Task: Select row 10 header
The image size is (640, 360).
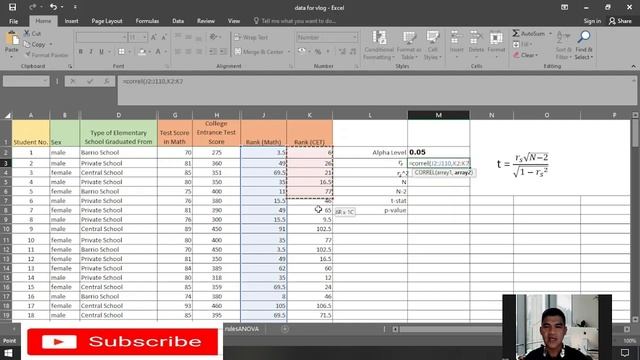Action: tap(6, 229)
